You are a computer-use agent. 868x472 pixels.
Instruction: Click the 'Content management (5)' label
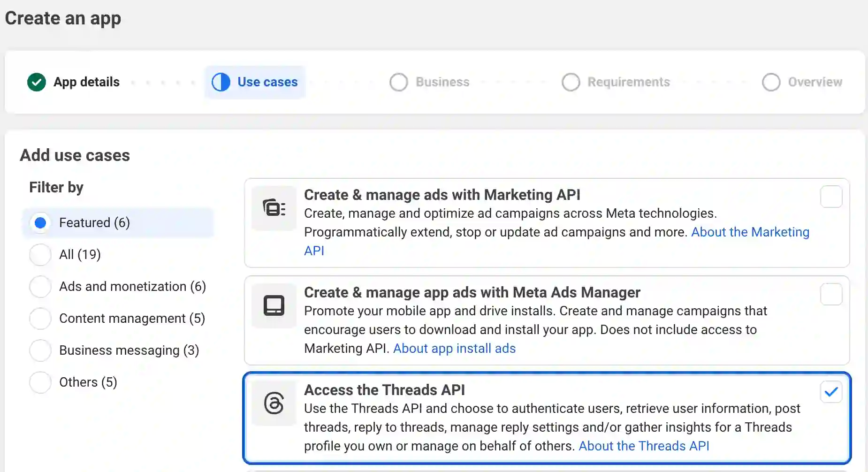pos(132,318)
